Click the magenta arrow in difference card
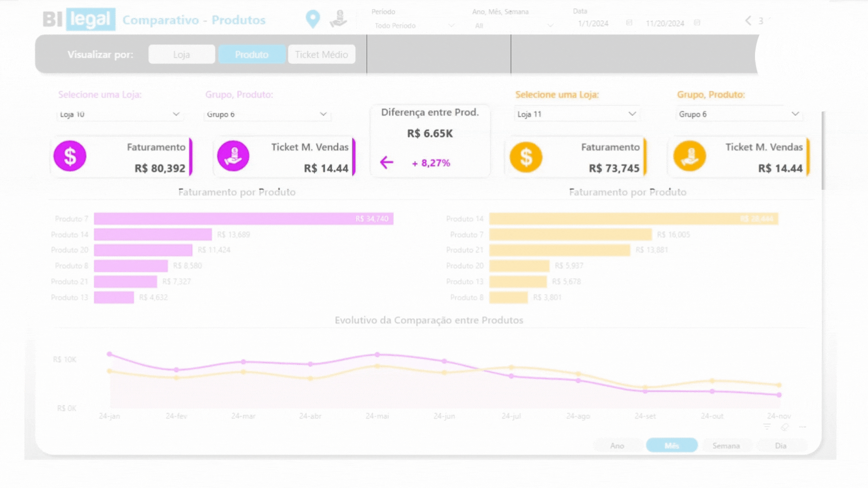This screenshot has width=868, height=488. pos(387,163)
